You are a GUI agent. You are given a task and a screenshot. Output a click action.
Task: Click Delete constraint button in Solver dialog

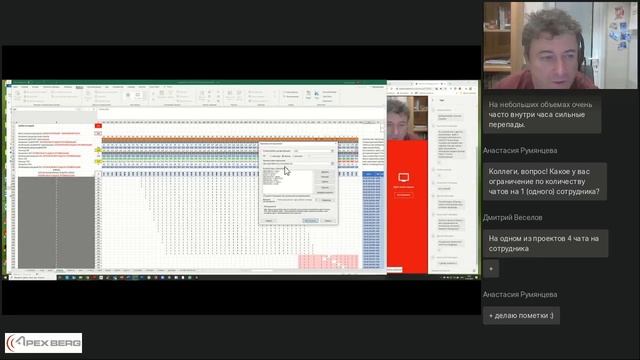point(325,182)
